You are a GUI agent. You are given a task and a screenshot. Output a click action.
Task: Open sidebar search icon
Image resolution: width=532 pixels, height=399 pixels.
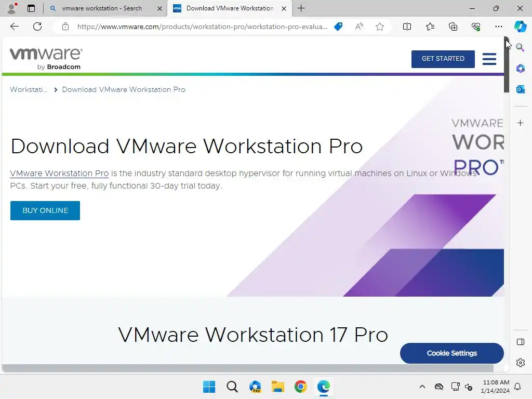pyautogui.click(x=520, y=47)
